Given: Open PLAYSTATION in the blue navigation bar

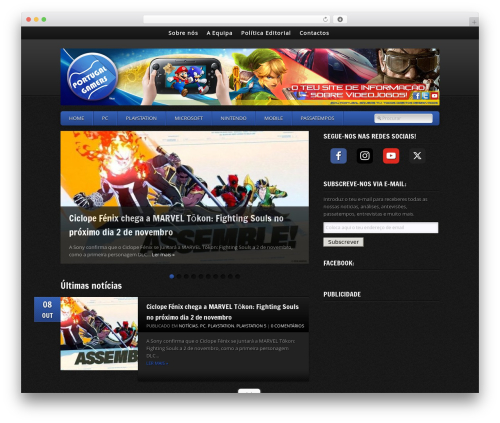Looking at the screenshot, I should pos(141,118).
